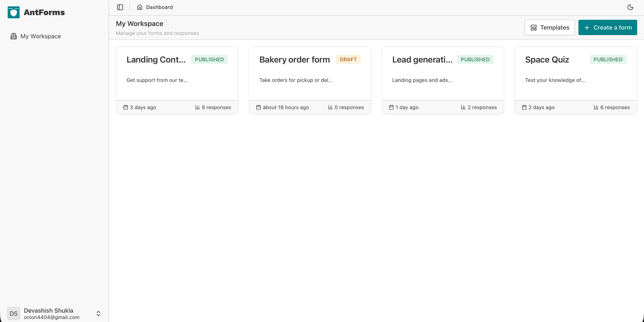The image size is (644, 322).
Task: Open the Space Quiz form title
Action: click(547, 60)
